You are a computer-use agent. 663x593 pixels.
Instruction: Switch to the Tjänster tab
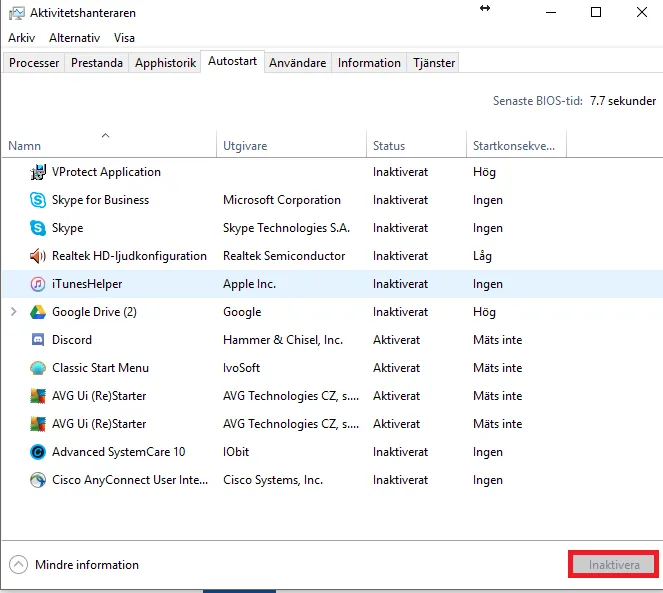pos(434,63)
